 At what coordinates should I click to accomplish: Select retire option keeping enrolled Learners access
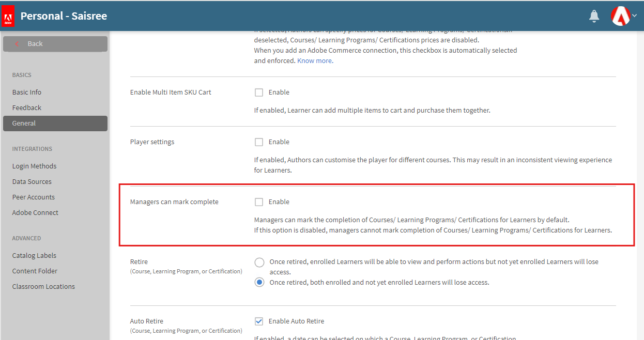(x=259, y=262)
